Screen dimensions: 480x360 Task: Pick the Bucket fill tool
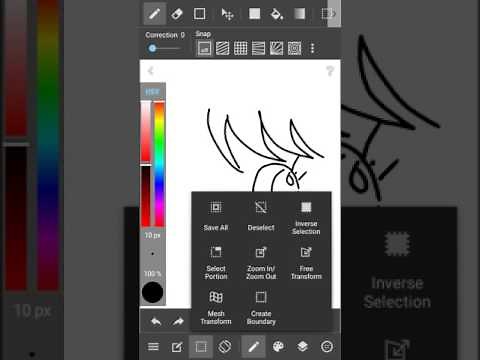point(277,14)
